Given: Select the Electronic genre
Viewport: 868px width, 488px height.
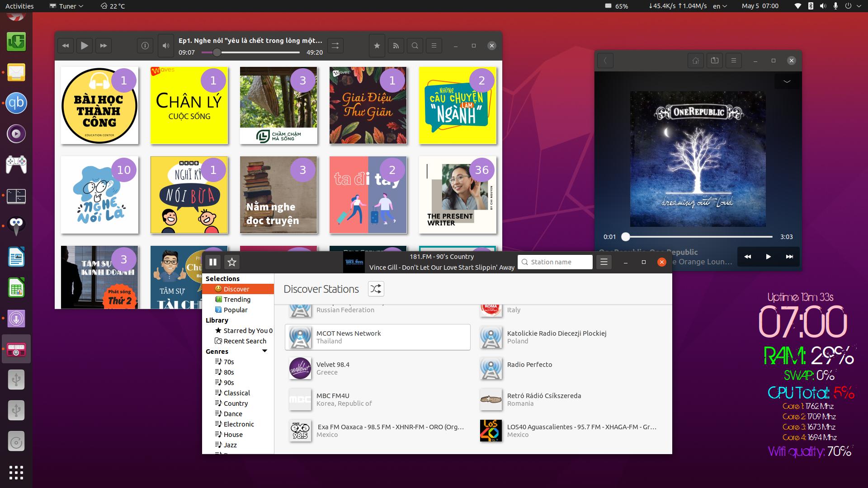Looking at the screenshot, I should [x=238, y=424].
